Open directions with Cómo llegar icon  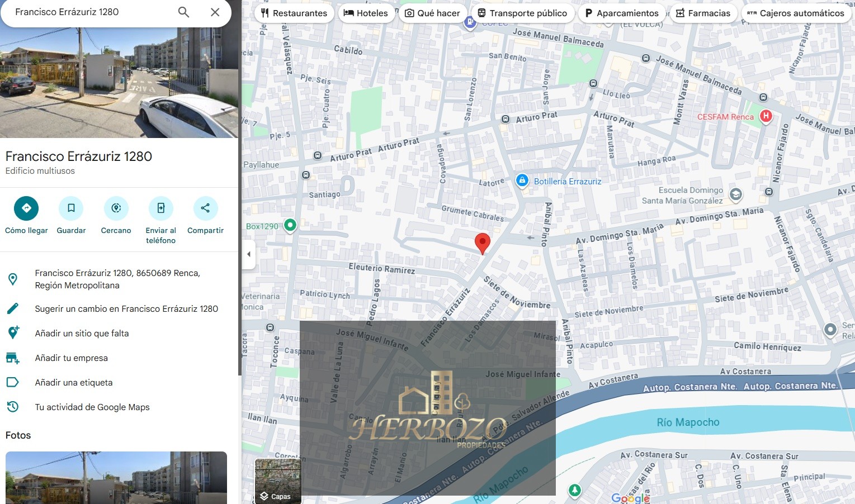[26, 208]
